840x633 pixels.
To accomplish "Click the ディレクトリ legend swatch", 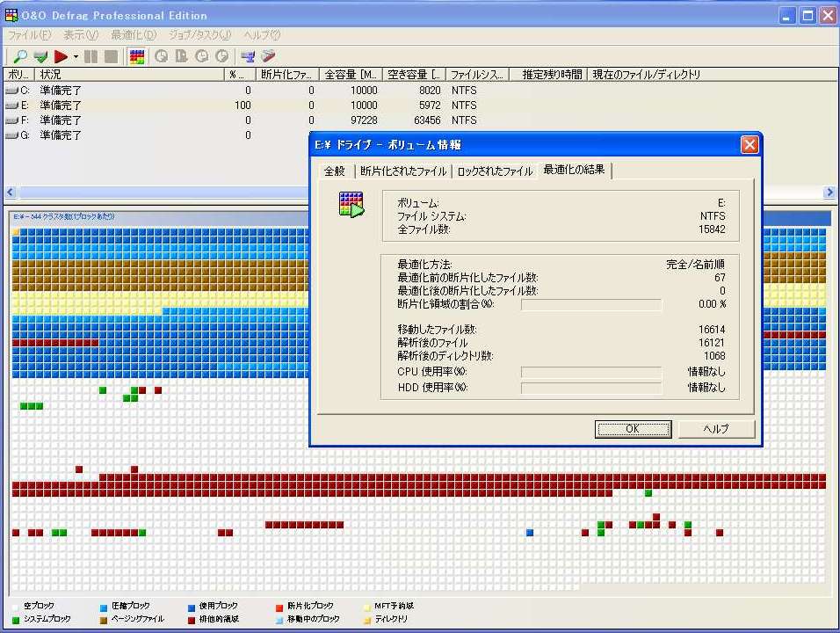I will 367,620.
